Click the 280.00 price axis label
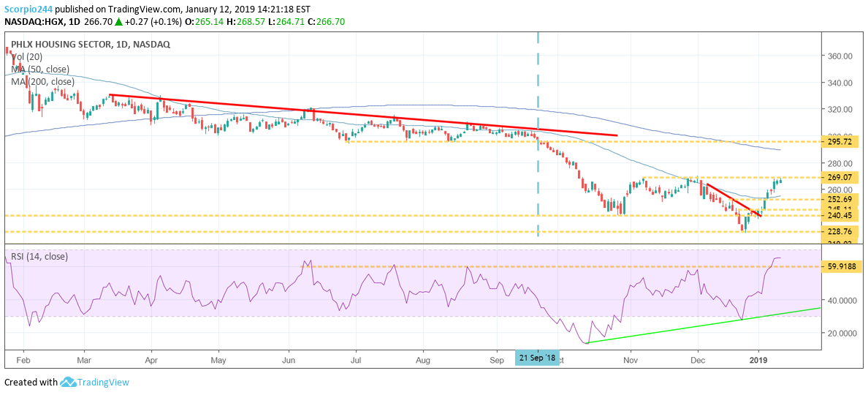The width and height of the screenshot is (868, 395). (841, 163)
